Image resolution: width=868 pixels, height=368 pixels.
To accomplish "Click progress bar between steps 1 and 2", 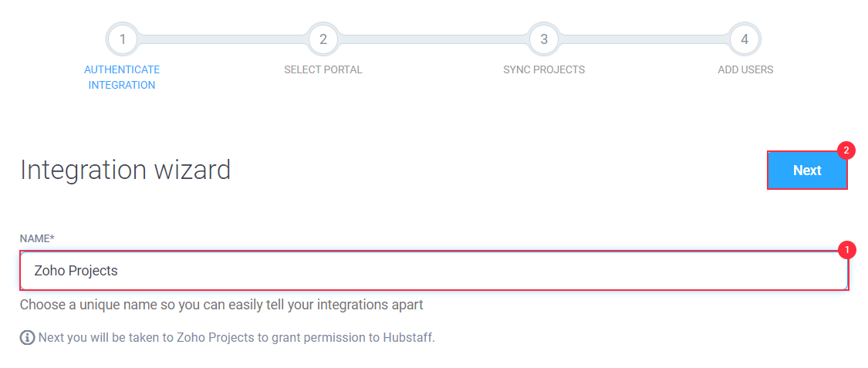I will pyautogui.click(x=222, y=39).
